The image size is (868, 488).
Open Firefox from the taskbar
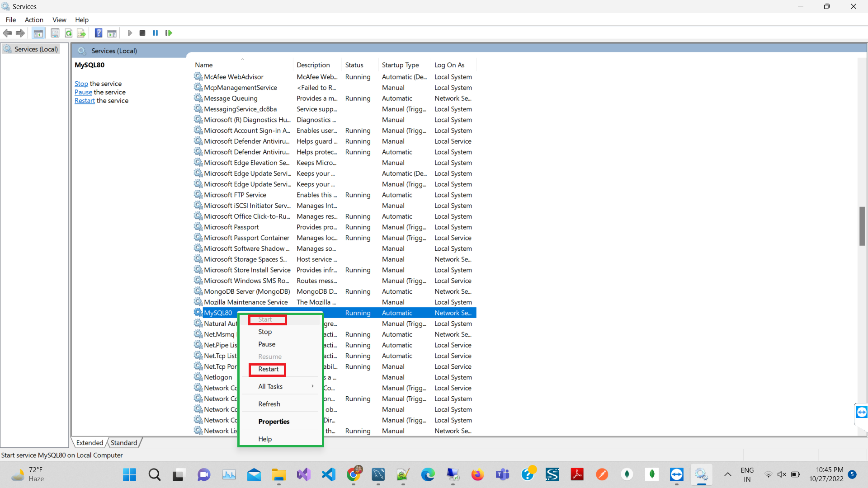tap(477, 474)
